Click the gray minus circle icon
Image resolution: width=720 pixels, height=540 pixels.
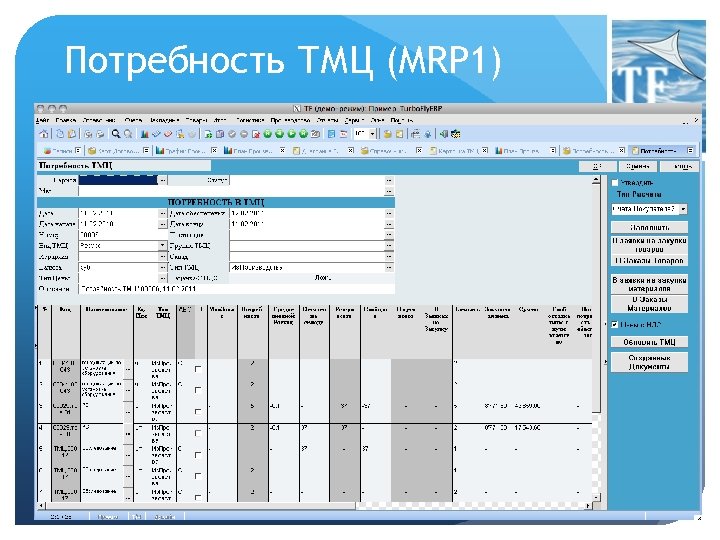pos(244,134)
